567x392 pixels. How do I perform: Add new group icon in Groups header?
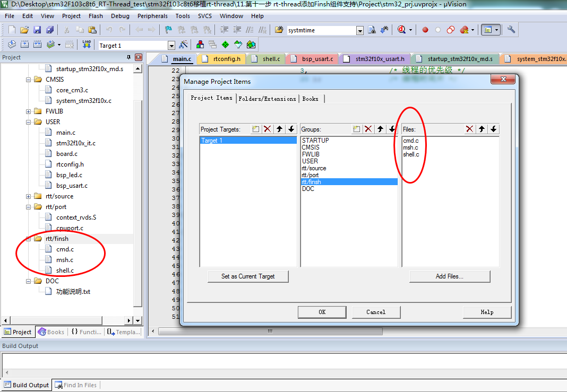[357, 129]
